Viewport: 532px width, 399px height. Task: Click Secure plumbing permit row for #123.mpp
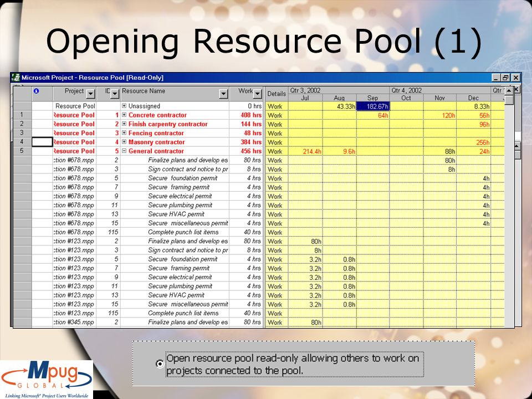[180, 286]
